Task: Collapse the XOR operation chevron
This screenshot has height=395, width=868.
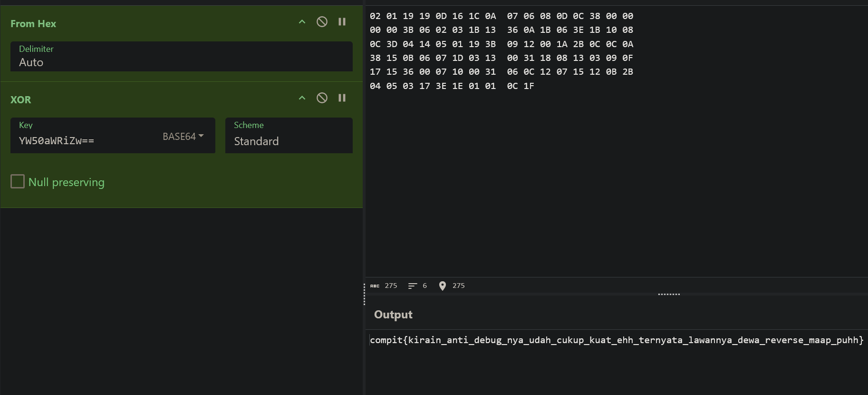Action: coord(302,98)
